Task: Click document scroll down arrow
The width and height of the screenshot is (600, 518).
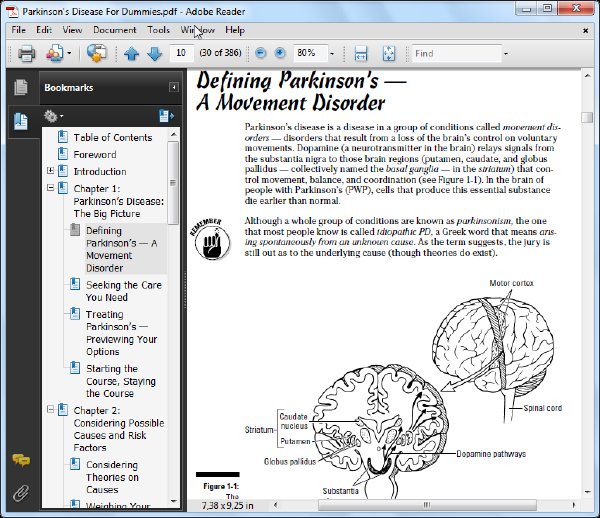Action: click(x=587, y=492)
